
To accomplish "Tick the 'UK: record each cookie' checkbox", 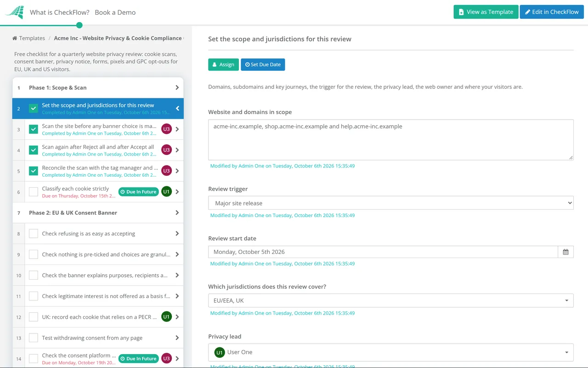I will coord(34,317).
